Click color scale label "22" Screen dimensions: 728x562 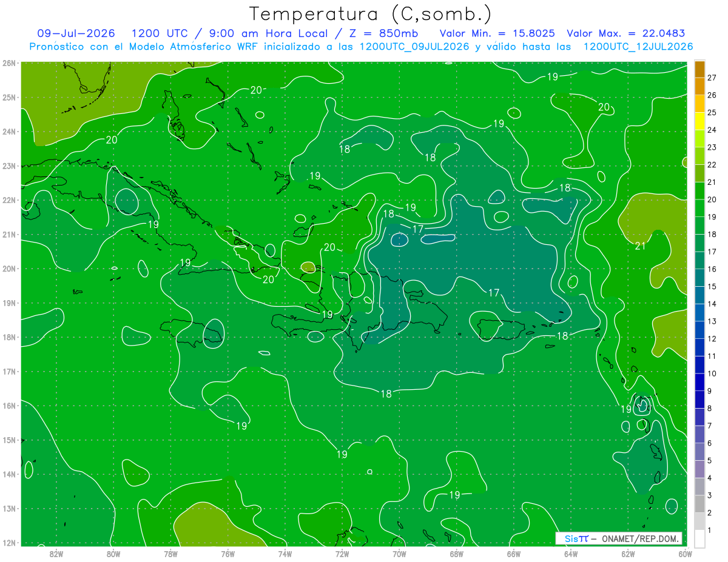pos(712,164)
